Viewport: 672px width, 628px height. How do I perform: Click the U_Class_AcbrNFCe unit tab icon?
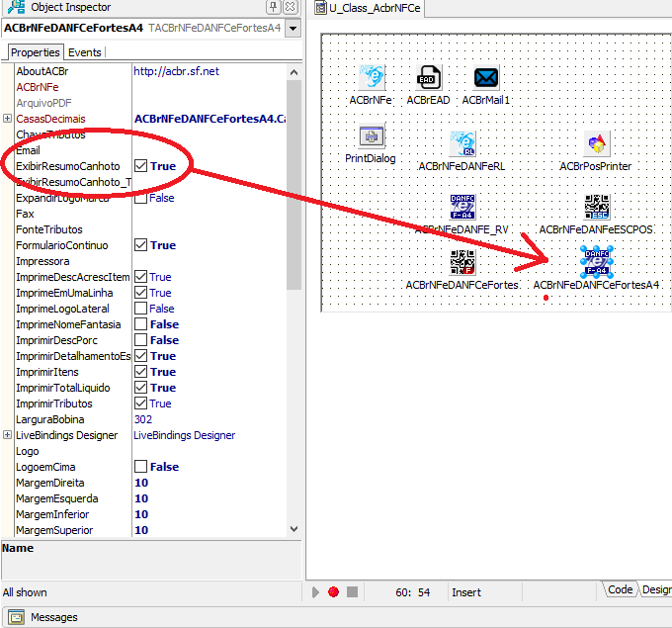pyautogui.click(x=320, y=8)
